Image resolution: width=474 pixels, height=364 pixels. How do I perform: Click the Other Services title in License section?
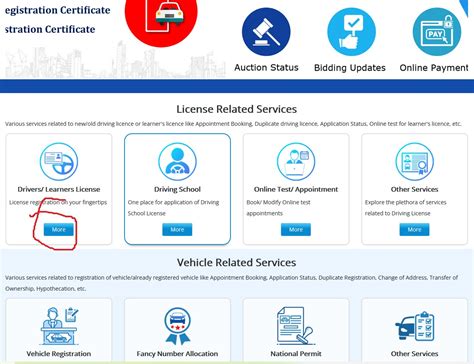(x=415, y=189)
